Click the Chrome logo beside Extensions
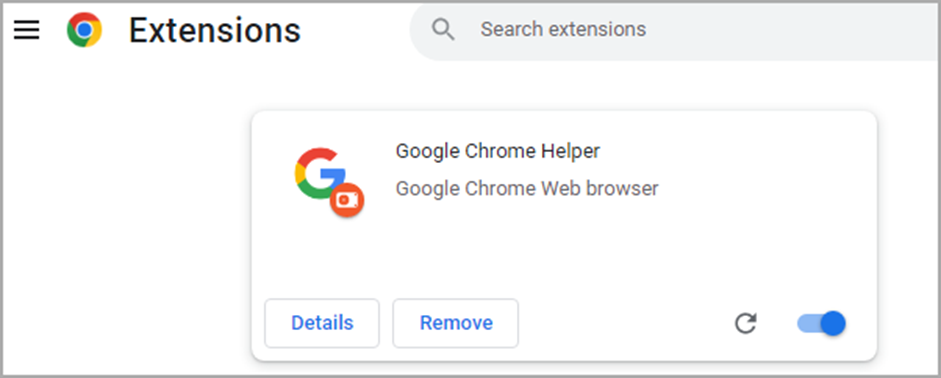This screenshot has height=378, width=941. point(85,30)
